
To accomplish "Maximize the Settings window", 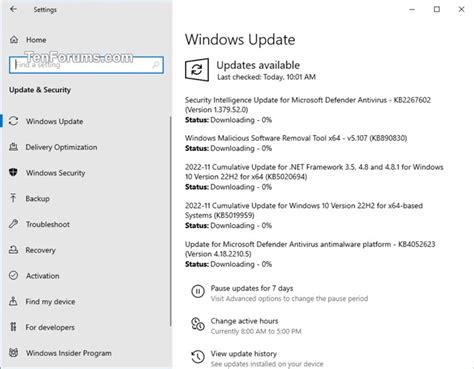I will 437,9.
